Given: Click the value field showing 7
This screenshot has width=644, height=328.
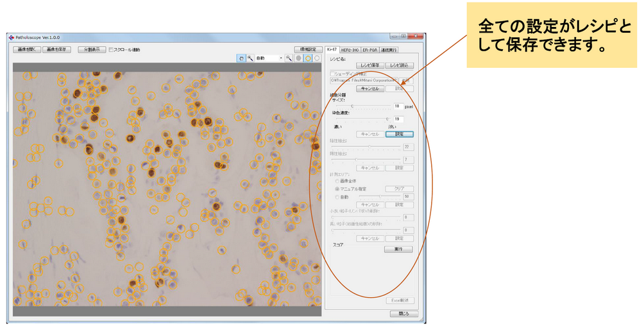Looking at the screenshot, I should coord(408,160).
